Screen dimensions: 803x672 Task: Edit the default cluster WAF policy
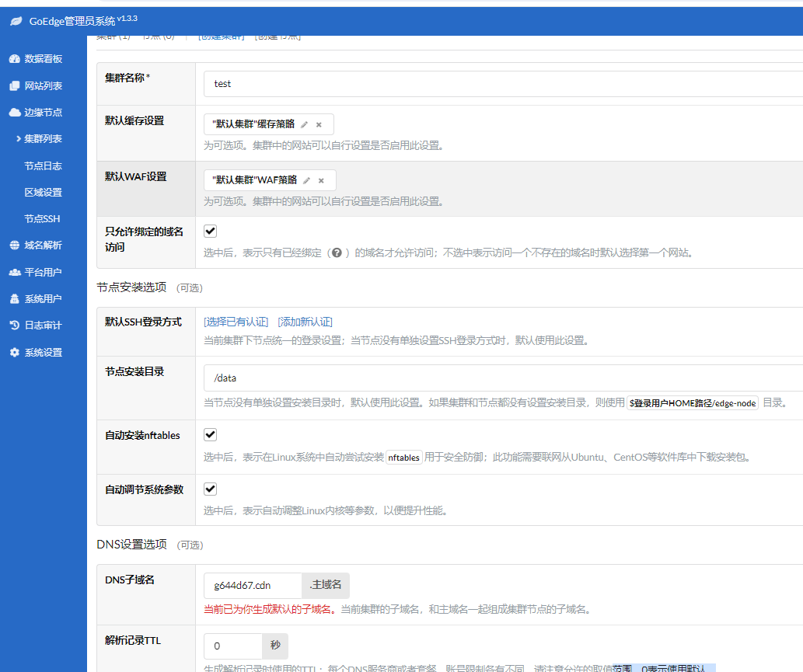tap(307, 180)
